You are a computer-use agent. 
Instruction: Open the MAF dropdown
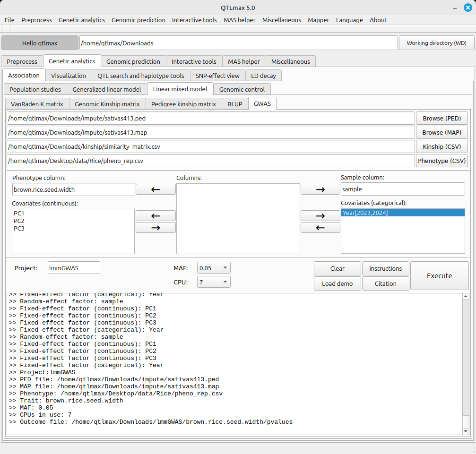pos(214,268)
